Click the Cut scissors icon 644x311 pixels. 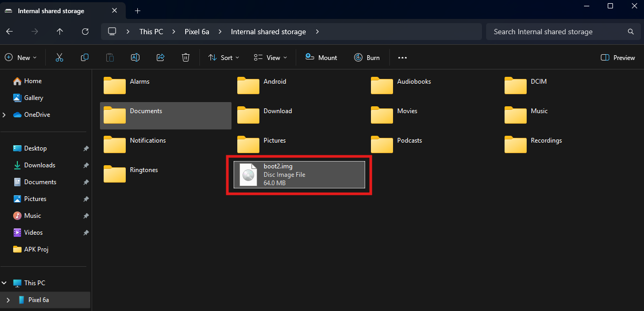[59, 57]
